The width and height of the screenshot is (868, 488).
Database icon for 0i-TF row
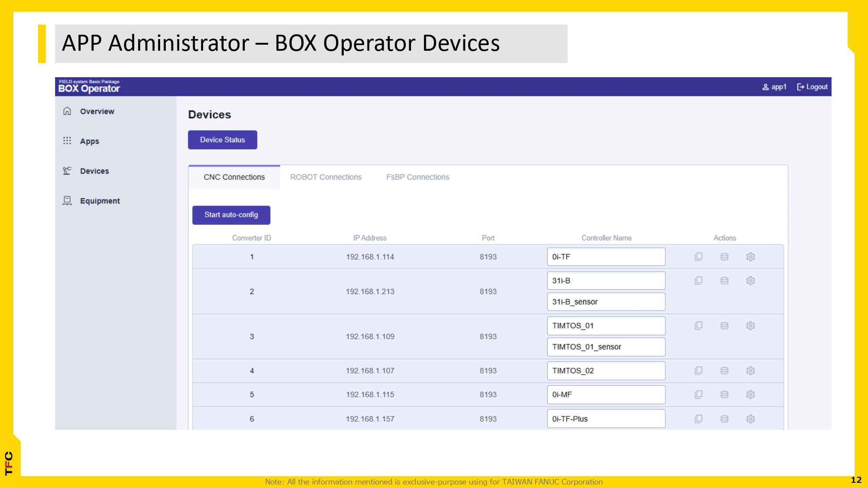tap(724, 257)
